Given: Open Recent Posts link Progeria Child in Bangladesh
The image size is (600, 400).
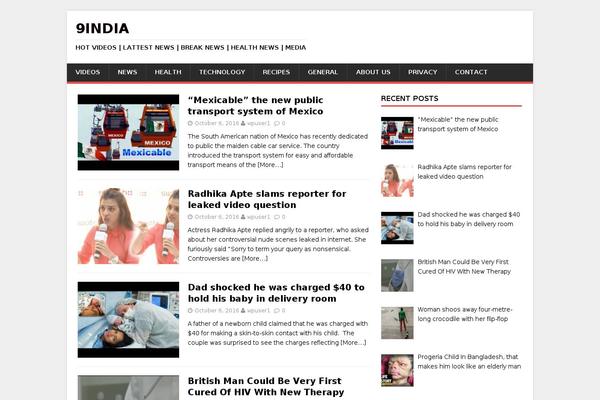Looking at the screenshot, I should [469, 362].
